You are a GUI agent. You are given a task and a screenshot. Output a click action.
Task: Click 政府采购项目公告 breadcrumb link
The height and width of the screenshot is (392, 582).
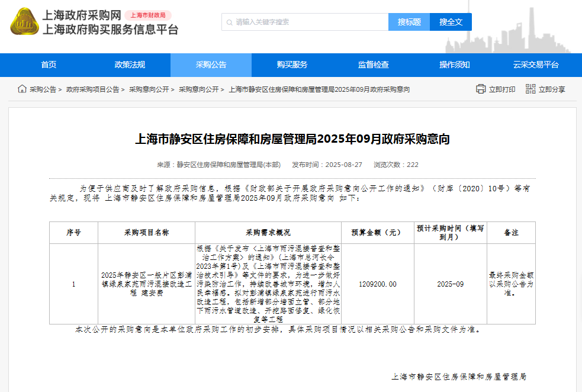[92, 89]
